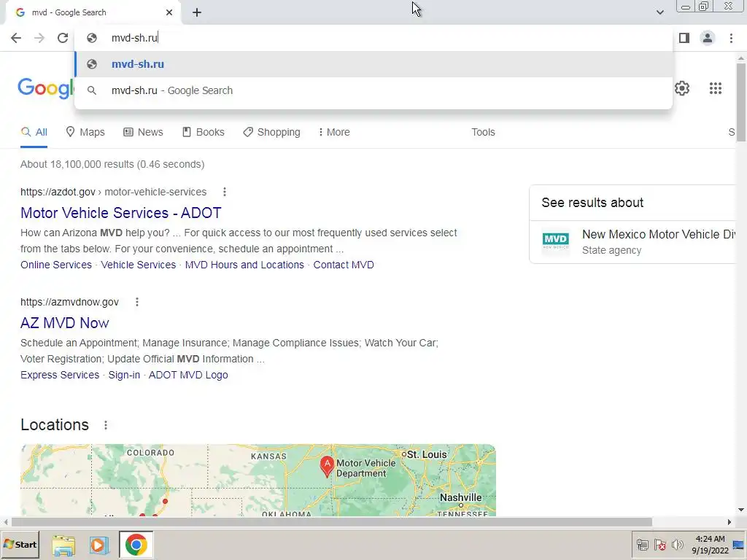Open options next to Locations heading
Image resolution: width=747 pixels, height=560 pixels.
pyautogui.click(x=106, y=425)
